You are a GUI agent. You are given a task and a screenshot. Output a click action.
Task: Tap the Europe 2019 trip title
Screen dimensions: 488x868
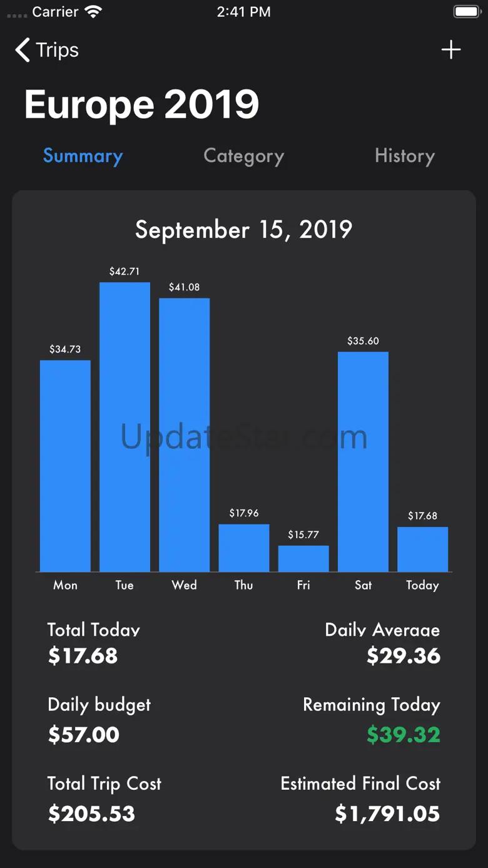[x=142, y=104]
